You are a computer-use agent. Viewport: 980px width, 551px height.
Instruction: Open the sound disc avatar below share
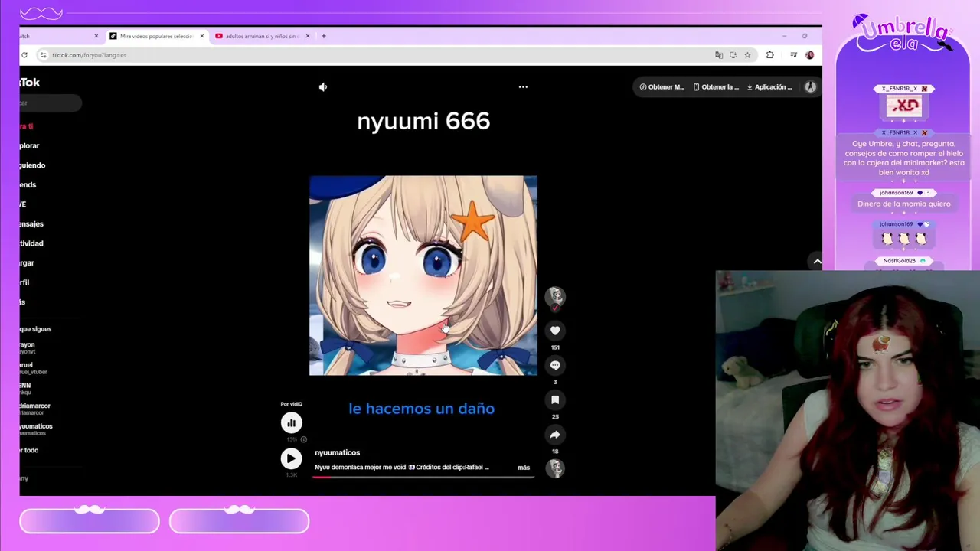(x=555, y=468)
